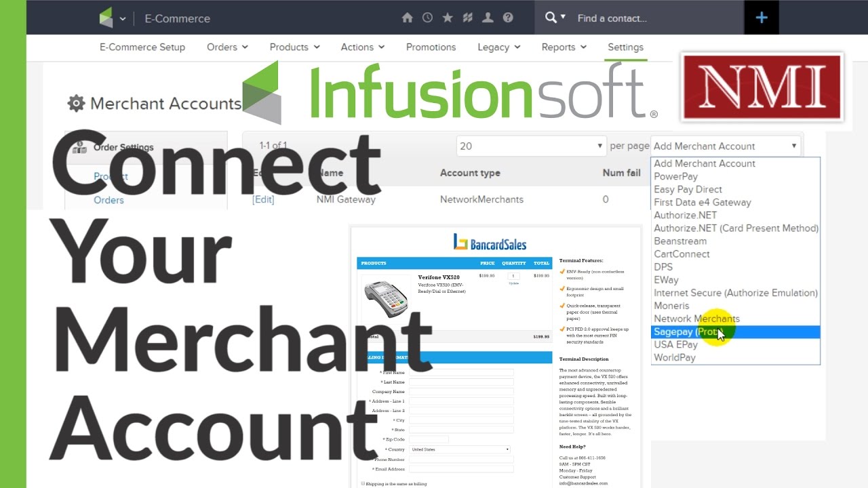Screen dimensions: 868x488
Task: Open the Orders sidebar link
Action: point(108,200)
